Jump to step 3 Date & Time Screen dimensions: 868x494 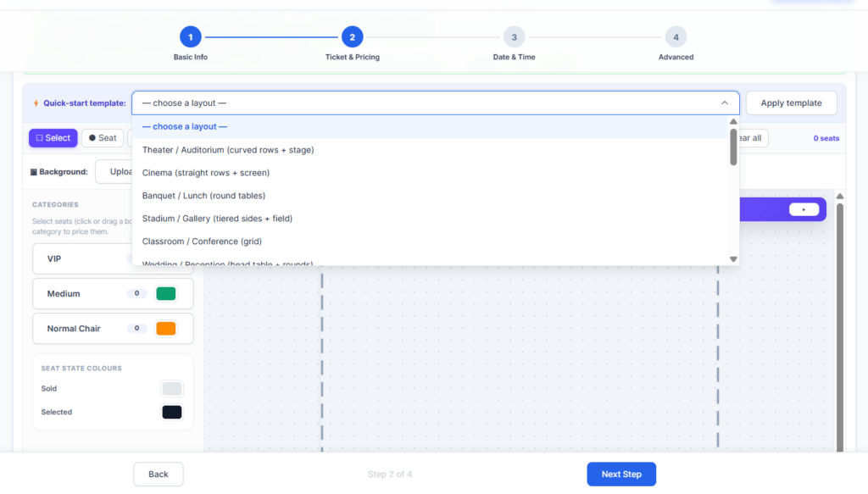514,37
